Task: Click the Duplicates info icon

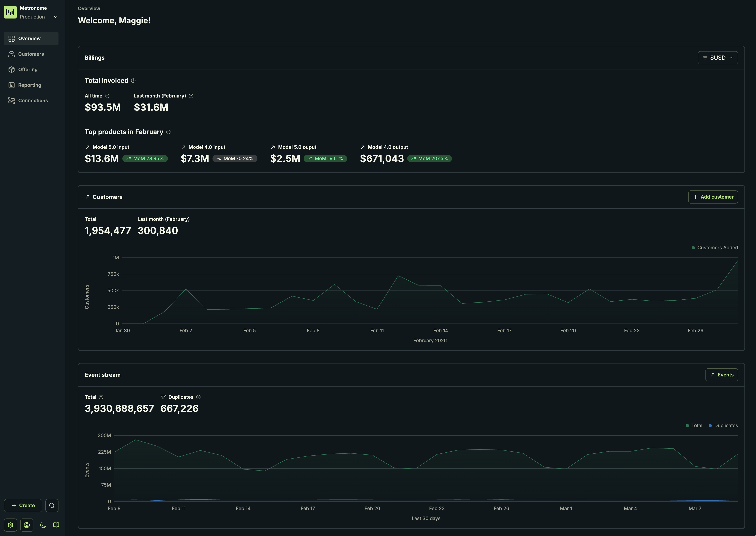Action: click(x=198, y=397)
